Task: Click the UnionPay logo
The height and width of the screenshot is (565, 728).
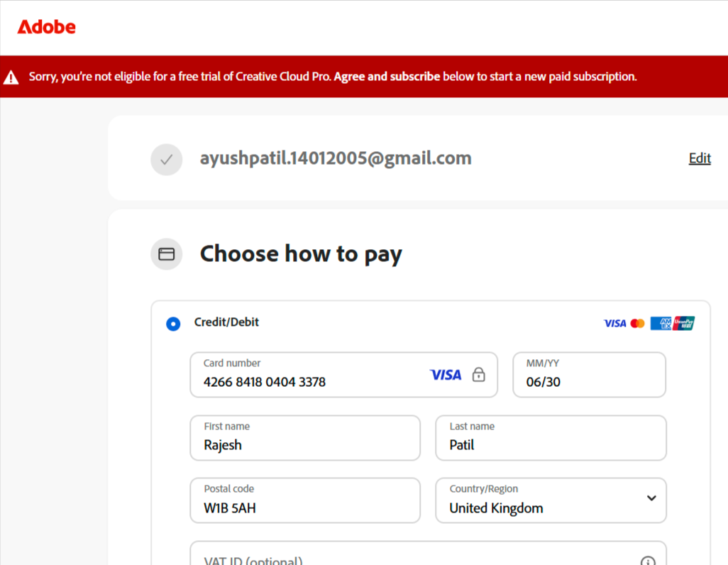Action: (x=684, y=324)
